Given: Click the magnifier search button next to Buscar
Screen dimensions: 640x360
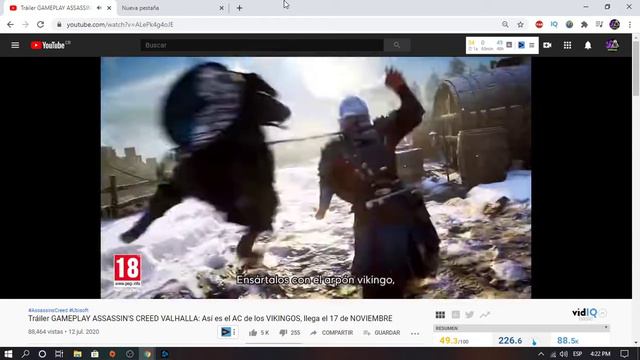Looking at the screenshot, I should pyautogui.click(x=397, y=45).
